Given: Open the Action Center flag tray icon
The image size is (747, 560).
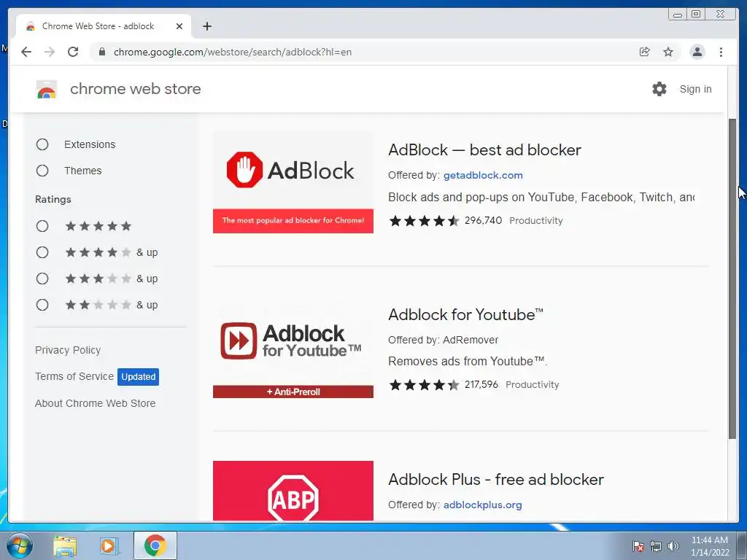Looking at the screenshot, I should coord(638,546).
